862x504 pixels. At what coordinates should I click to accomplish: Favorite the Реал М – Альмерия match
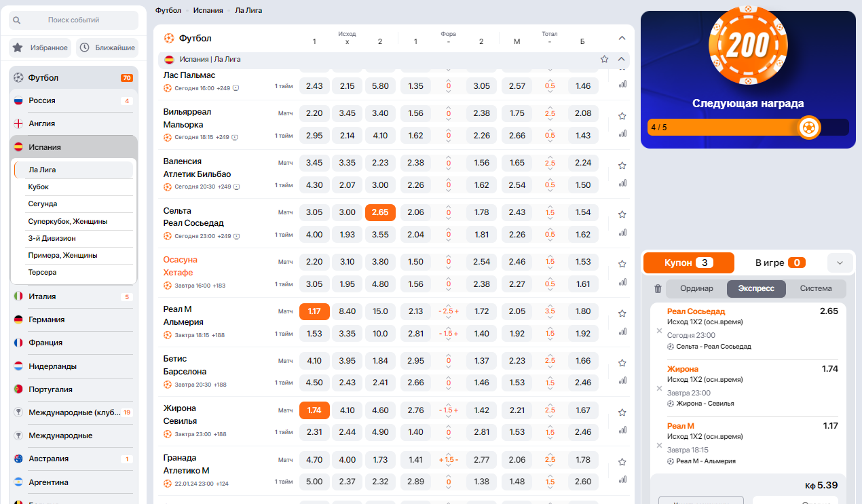tap(622, 313)
